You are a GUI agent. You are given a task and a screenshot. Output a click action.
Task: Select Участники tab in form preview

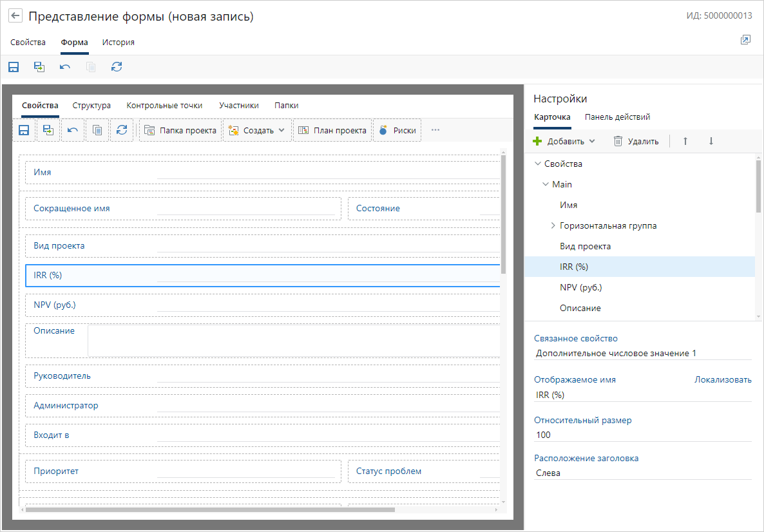pyautogui.click(x=239, y=105)
